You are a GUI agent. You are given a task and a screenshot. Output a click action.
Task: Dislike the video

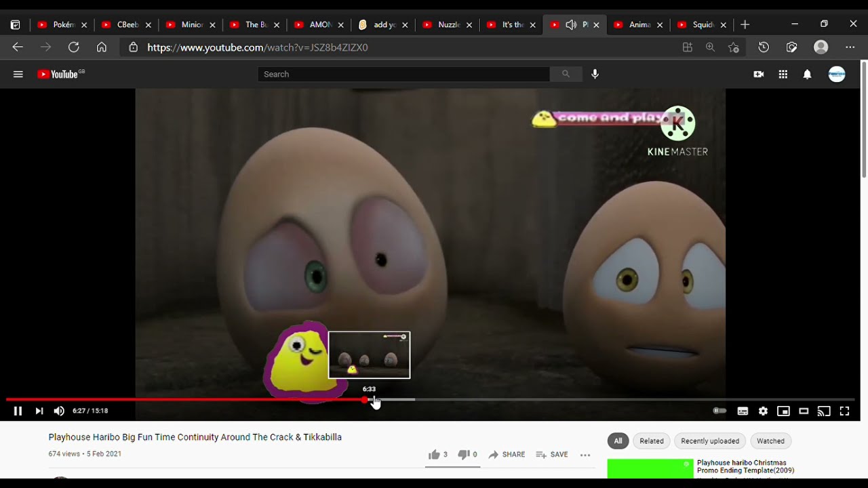pos(467,455)
